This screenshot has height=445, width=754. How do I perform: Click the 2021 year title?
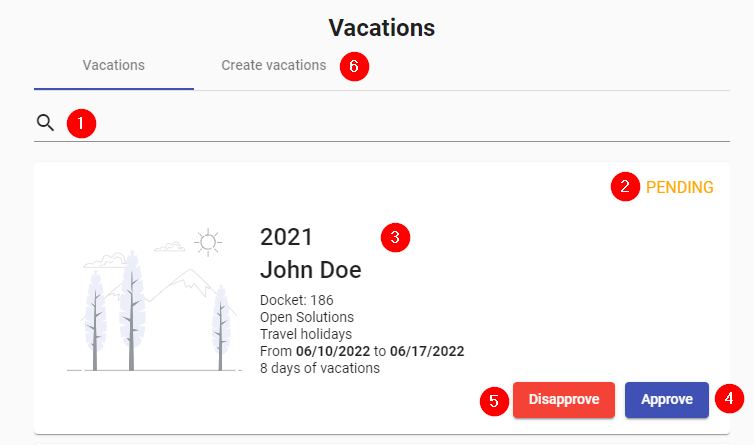coord(286,237)
